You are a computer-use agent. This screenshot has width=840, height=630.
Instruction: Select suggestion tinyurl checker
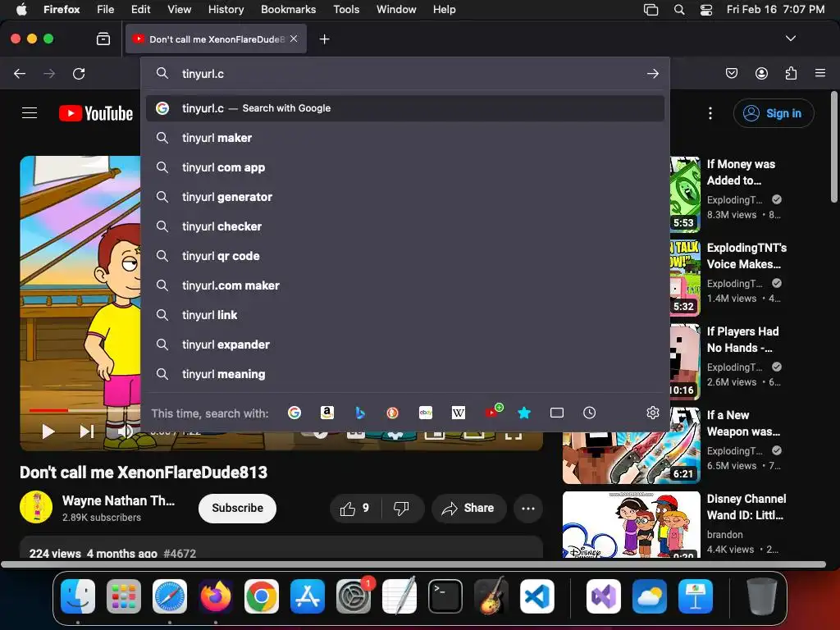tap(405, 226)
